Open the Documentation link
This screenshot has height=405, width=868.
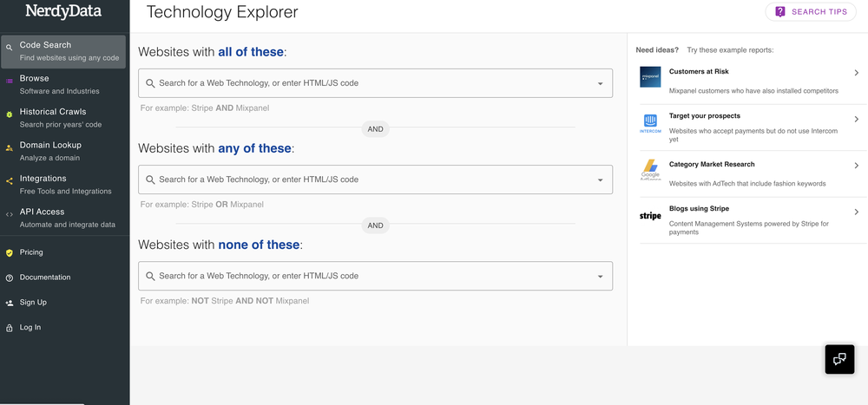click(45, 278)
